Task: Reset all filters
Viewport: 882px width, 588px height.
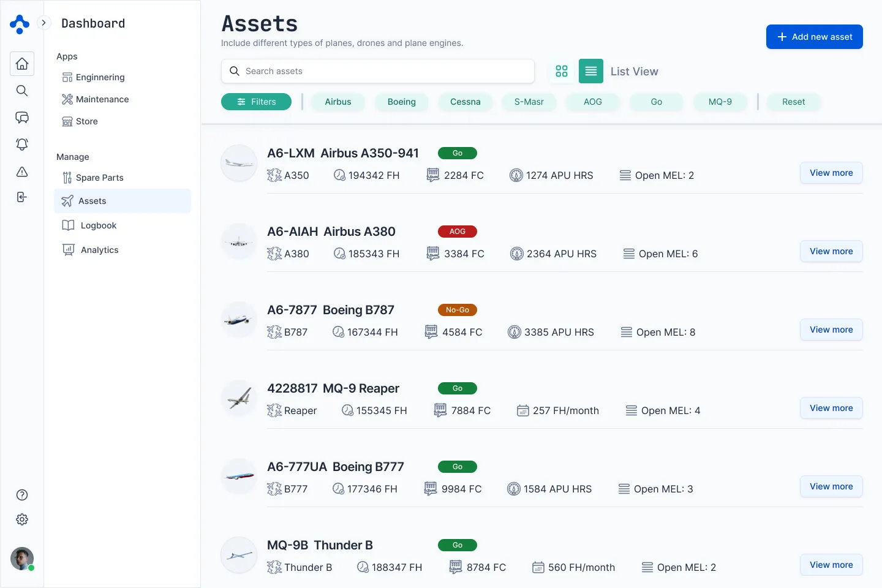Action: (x=794, y=102)
